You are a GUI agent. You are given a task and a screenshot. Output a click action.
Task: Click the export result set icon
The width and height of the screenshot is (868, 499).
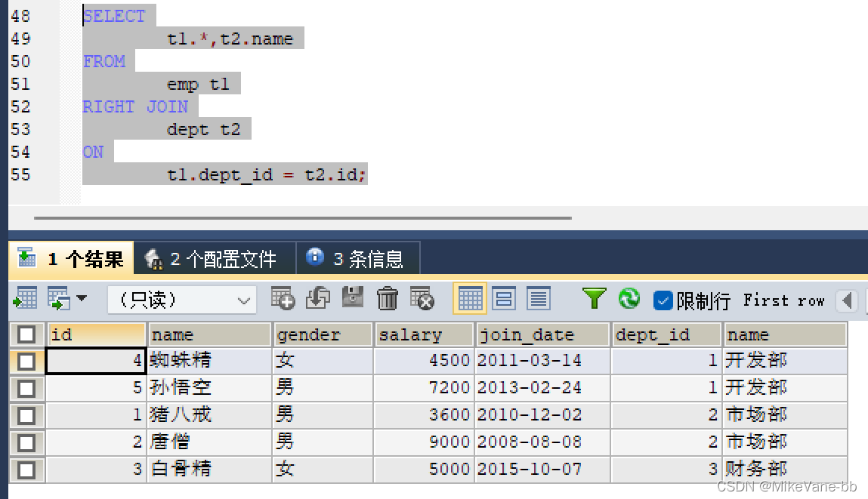25,299
